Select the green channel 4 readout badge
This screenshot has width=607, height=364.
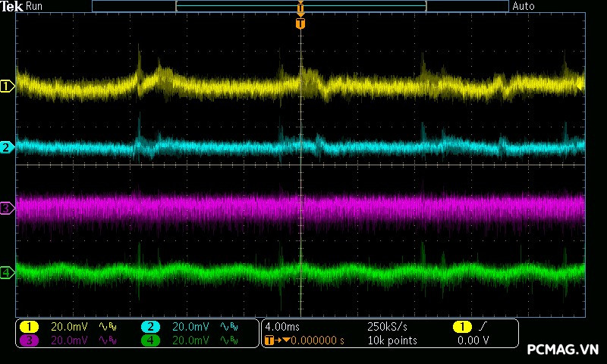pos(150,340)
